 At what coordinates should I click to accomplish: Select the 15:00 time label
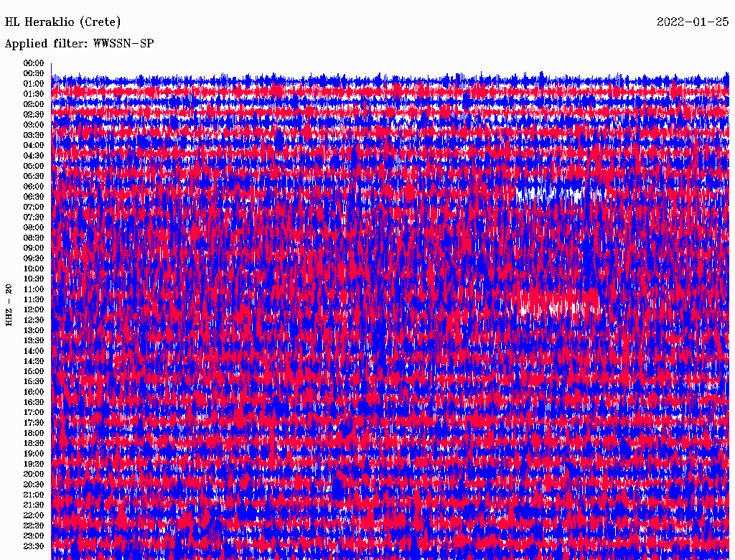pyautogui.click(x=34, y=371)
